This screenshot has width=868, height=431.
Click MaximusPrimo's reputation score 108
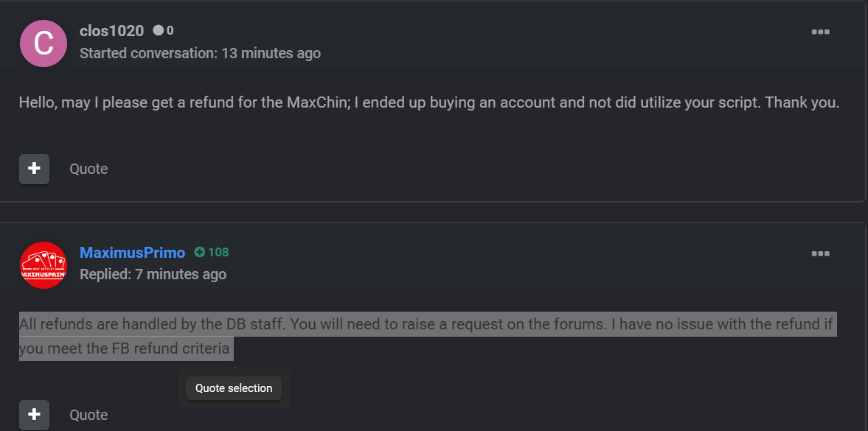click(218, 252)
